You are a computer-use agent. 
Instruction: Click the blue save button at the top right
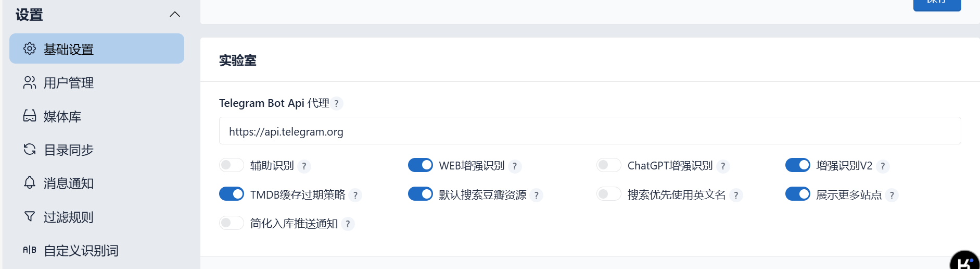pyautogui.click(x=937, y=4)
